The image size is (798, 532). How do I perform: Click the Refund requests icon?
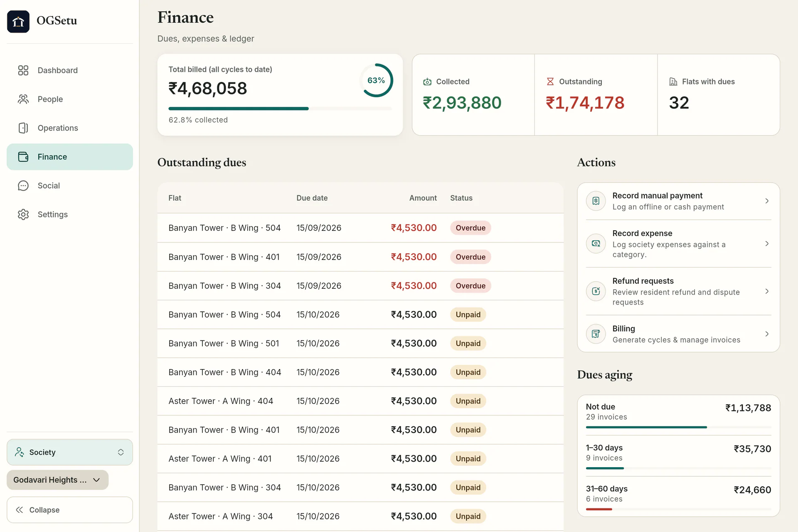click(596, 291)
